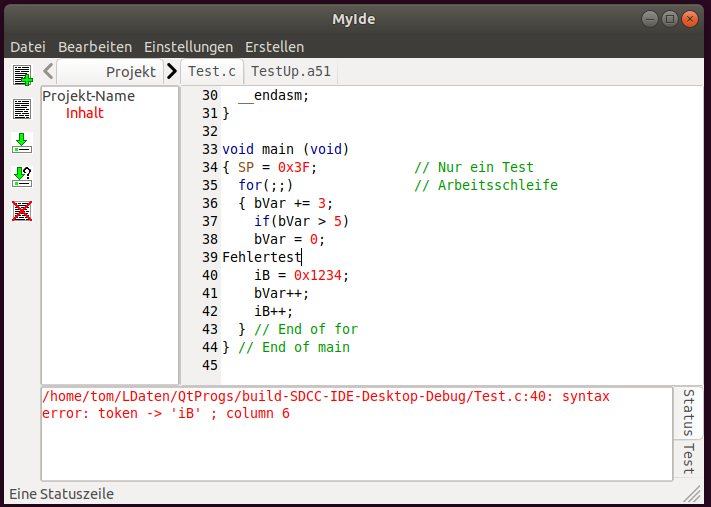Image resolution: width=711 pixels, height=507 pixels.
Task: Click the lined document icon in left toolbar
Action: [x=22, y=109]
